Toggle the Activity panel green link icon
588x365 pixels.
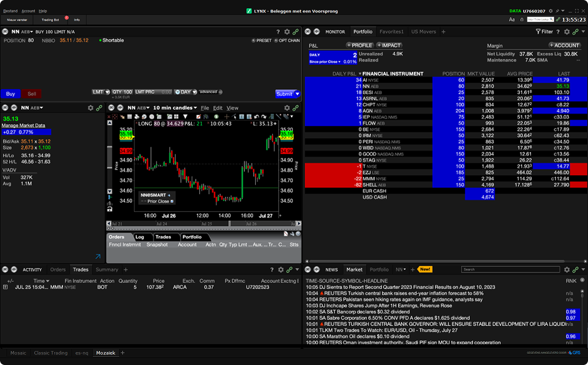click(x=289, y=270)
